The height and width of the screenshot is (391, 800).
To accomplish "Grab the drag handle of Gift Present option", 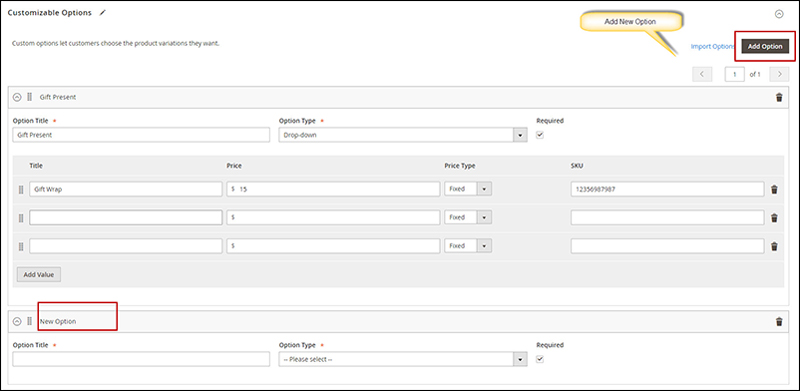I will tap(30, 97).
